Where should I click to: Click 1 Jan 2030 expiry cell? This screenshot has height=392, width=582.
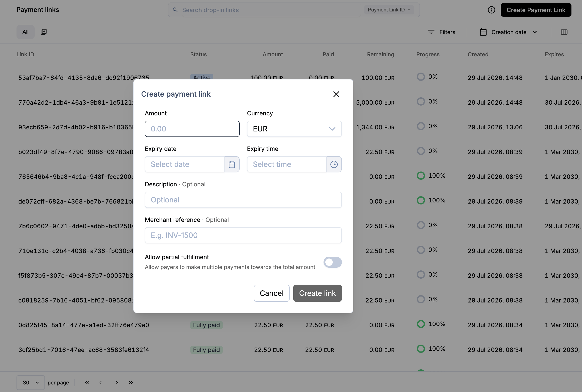click(563, 78)
